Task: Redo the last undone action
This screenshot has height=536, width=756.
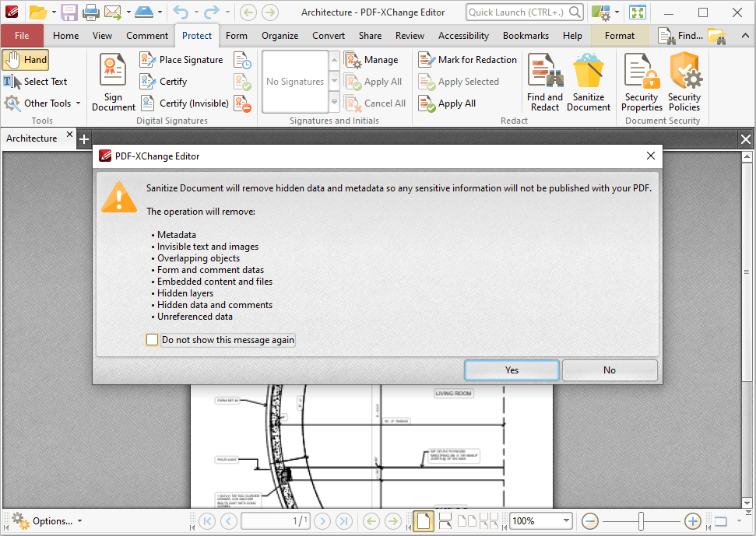Action: pos(212,12)
